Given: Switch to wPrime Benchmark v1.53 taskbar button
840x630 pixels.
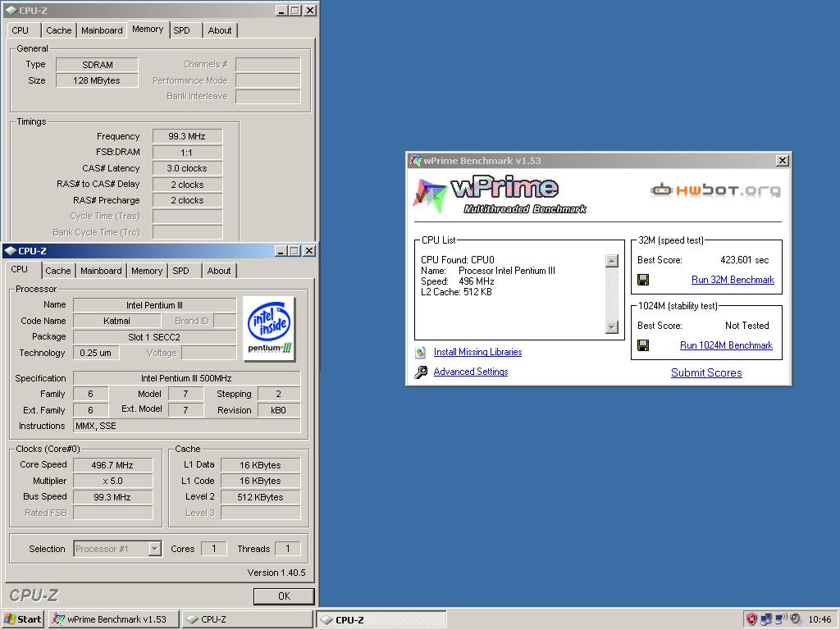Looking at the screenshot, I should pyautogui.click(x=113, y=619).
